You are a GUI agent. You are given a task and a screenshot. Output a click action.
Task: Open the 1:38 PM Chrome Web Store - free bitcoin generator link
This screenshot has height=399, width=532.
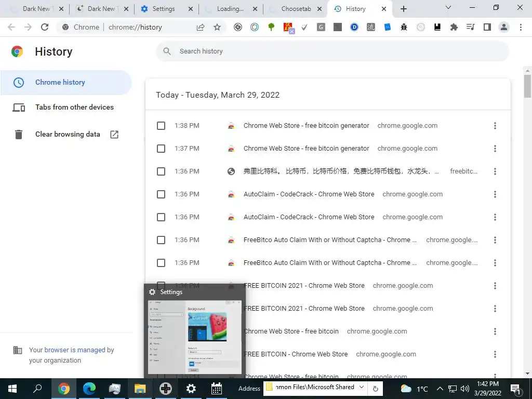coord(306,126)
